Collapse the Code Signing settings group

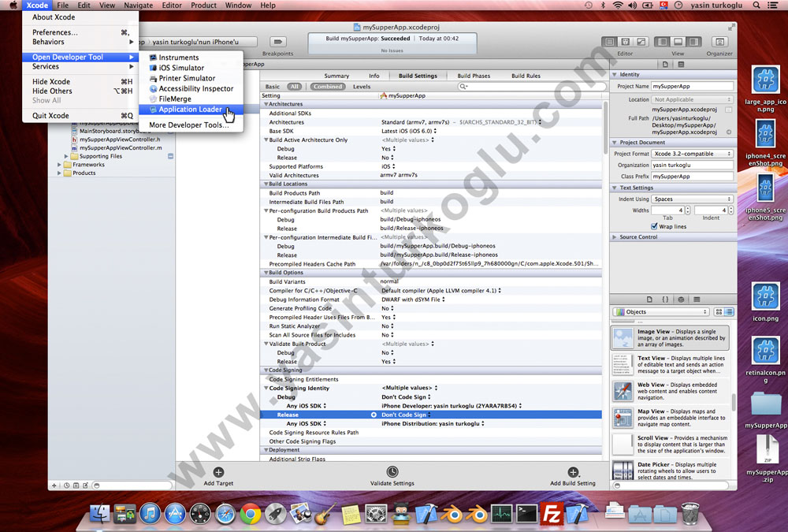[x=266, y=370]
